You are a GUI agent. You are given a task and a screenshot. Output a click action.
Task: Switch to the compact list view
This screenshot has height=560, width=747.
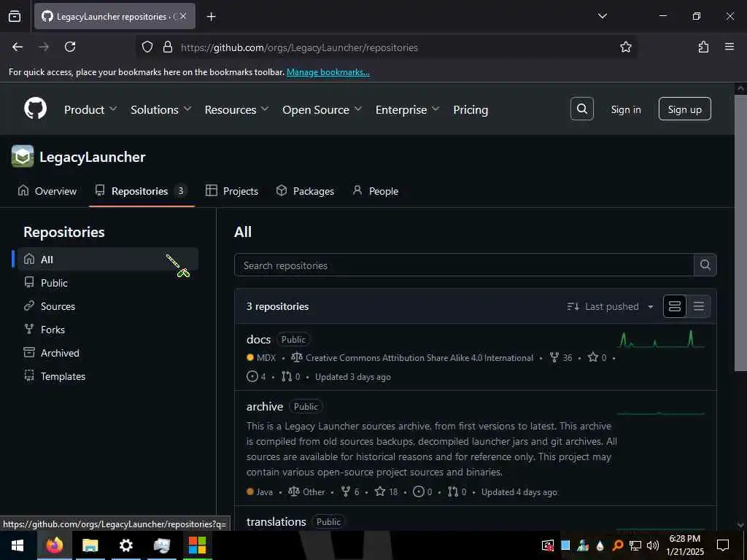(698, 306)
